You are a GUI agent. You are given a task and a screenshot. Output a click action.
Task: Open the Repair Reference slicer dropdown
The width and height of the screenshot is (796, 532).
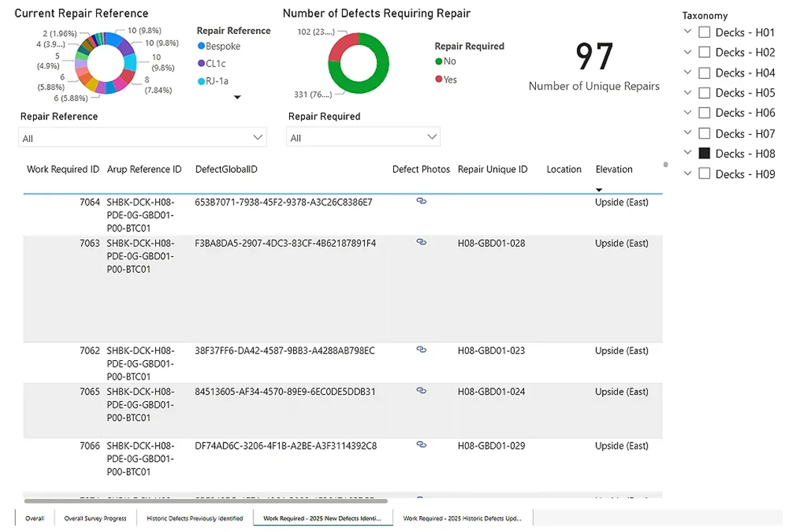pyautogui.click(x=259, y=137)
